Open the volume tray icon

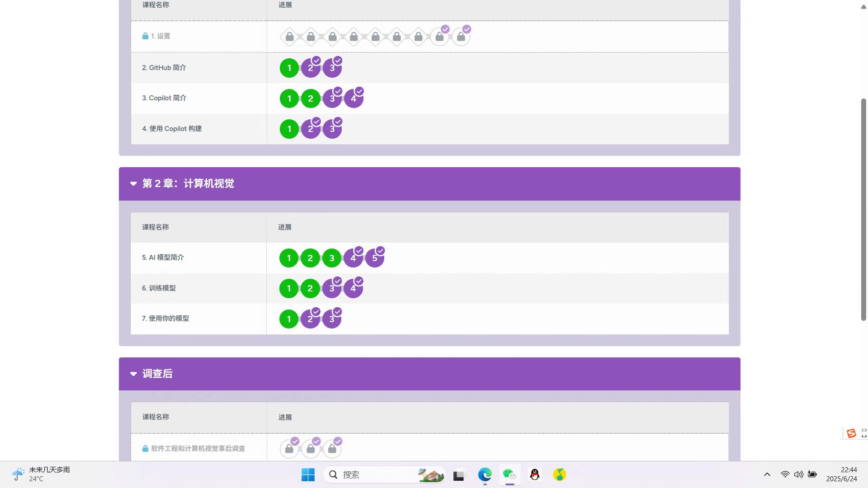[799, 474]
